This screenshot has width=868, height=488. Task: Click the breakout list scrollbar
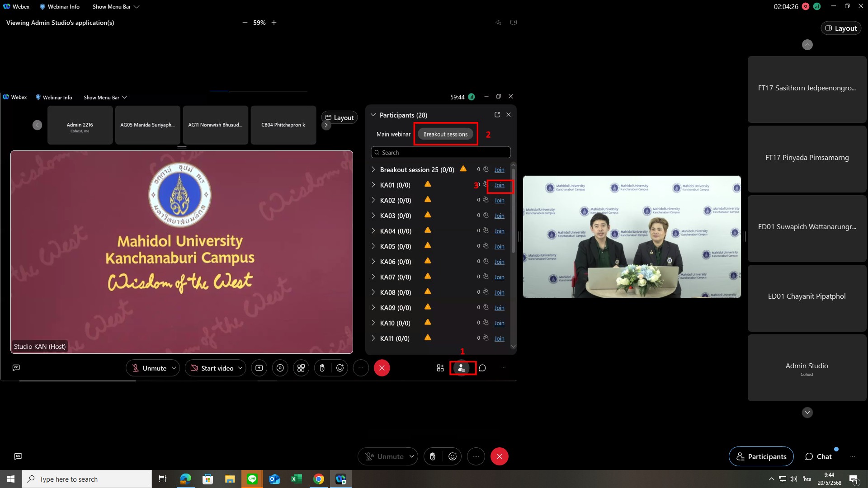click(513, 211)
